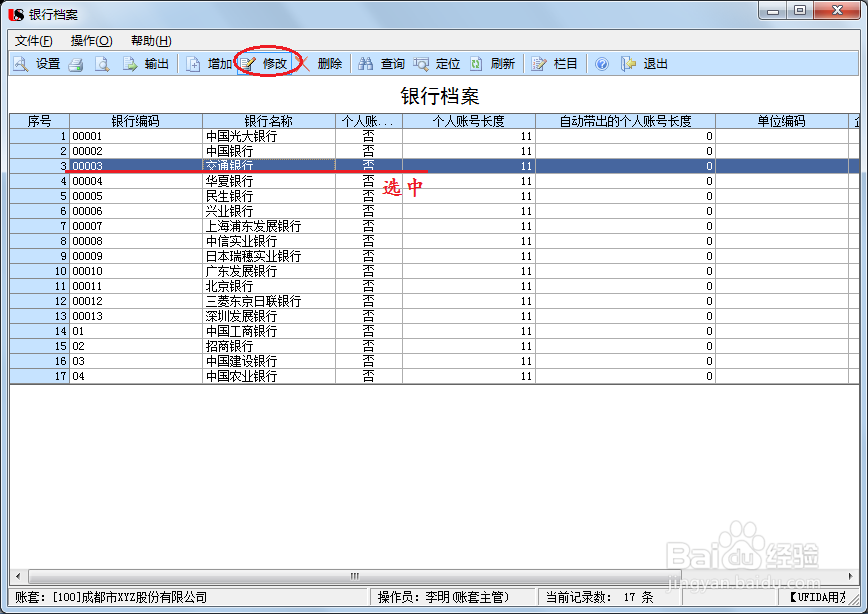868x614 pixels.
Task: Click the 序号 column header
Action: (39, 121)
